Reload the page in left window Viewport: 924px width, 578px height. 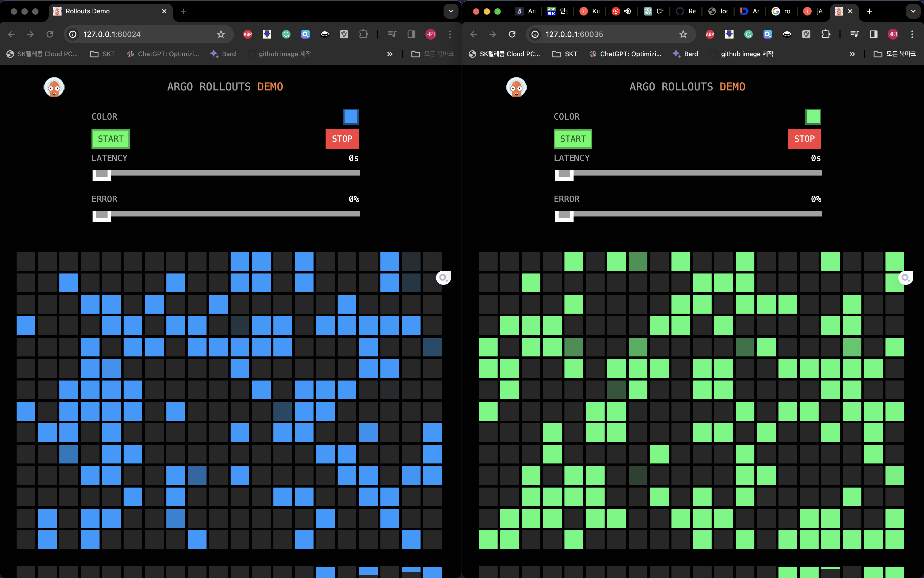pyautogui.click(x=50, y=35)
